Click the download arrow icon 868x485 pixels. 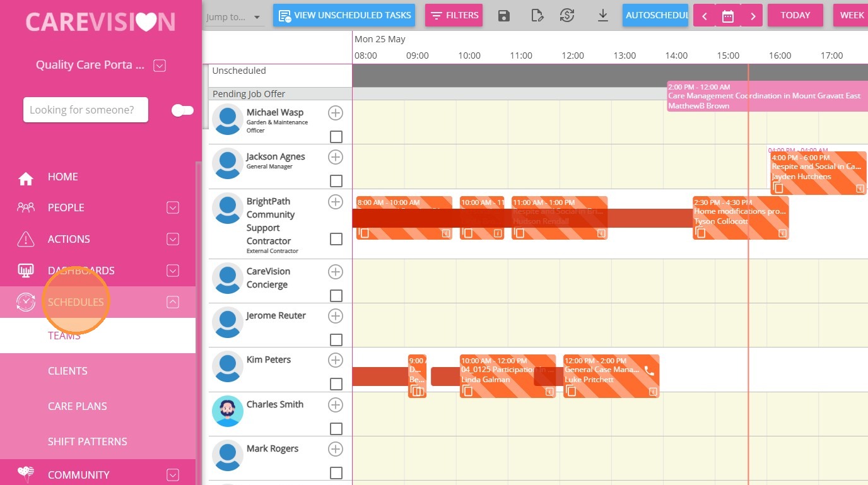coord(602,16)
